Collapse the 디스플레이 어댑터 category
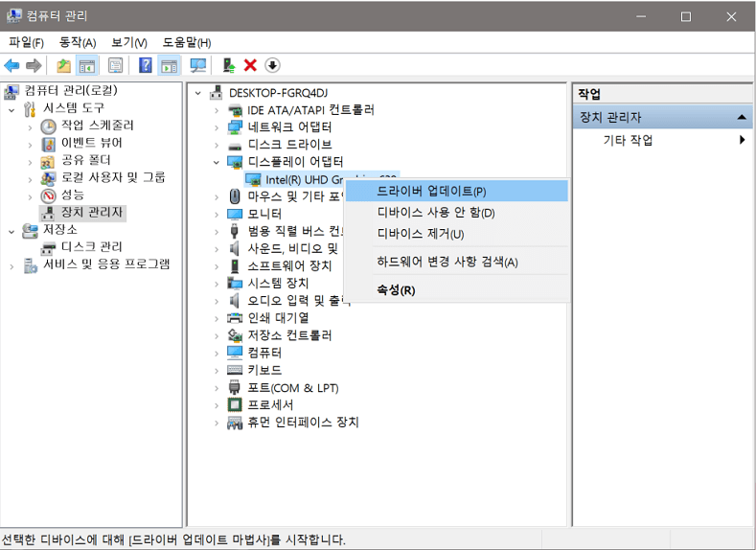 217,162
